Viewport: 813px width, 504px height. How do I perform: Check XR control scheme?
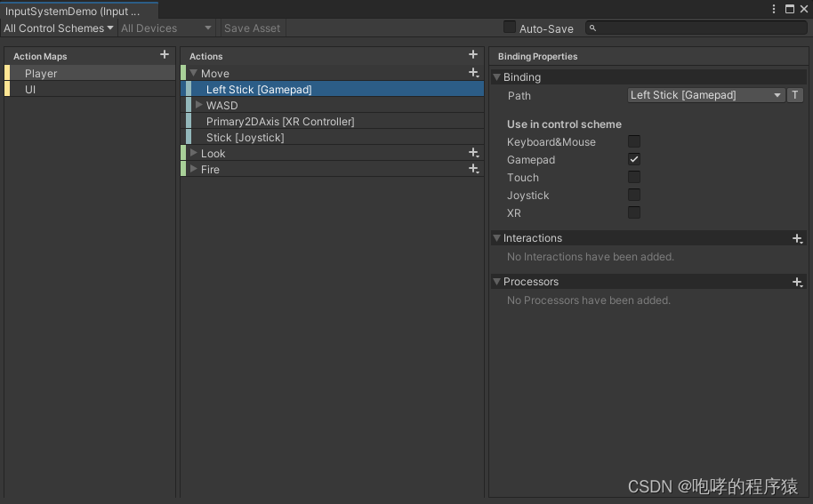(633, 212)
